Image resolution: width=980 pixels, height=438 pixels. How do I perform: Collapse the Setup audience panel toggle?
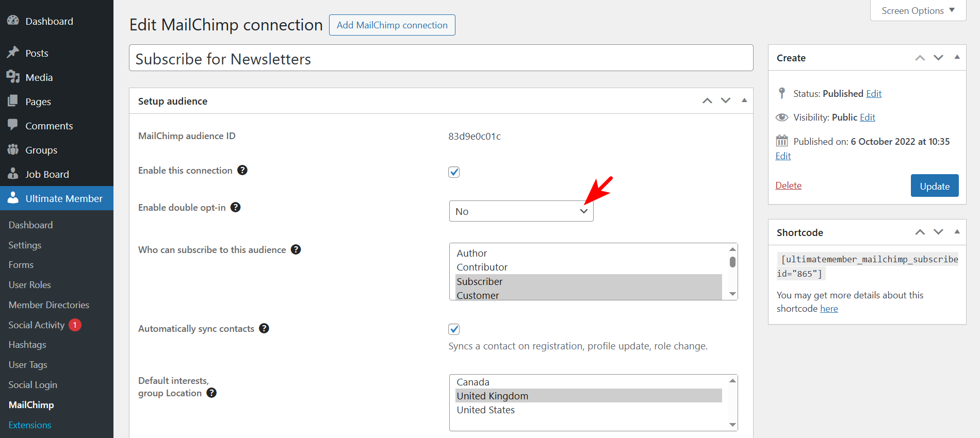(744, 101)
